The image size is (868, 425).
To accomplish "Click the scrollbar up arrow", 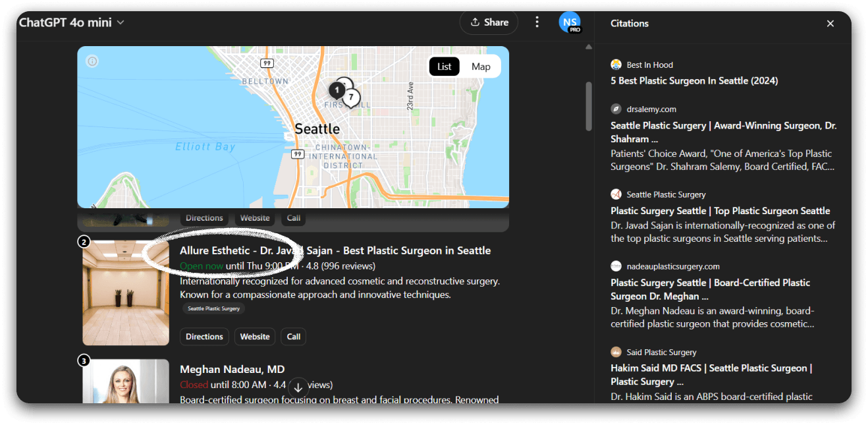I will pos(589,47).
